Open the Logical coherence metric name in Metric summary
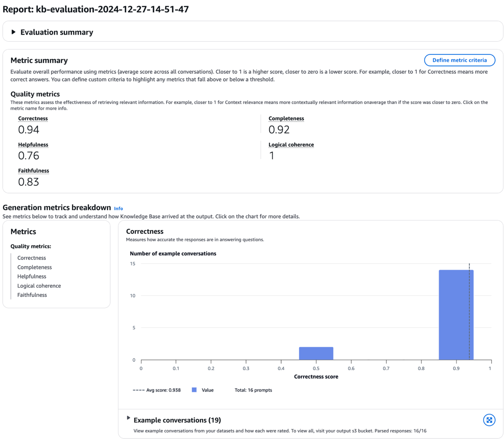The height and width of the screenshot is (439, 504). click(x=291, y=144)
